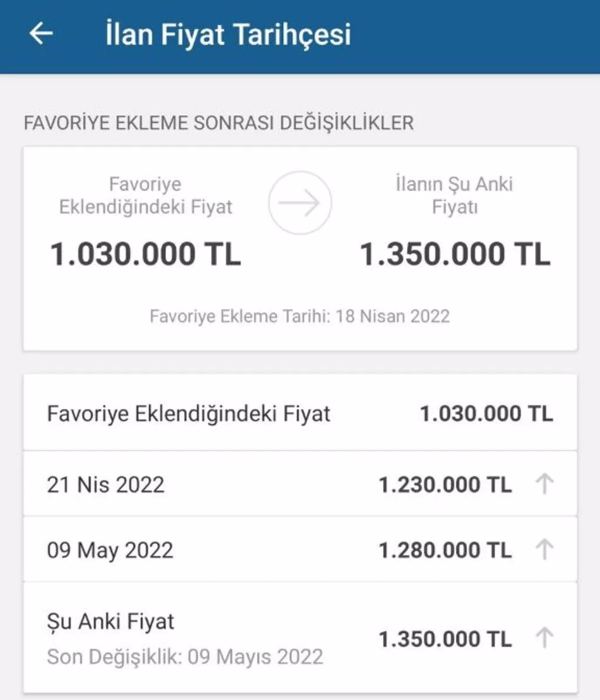Image resolution: width=600 pixels, height=700 pixels.
Task: Click the 1.230.000 TL price value
Action: coord(445,485)
